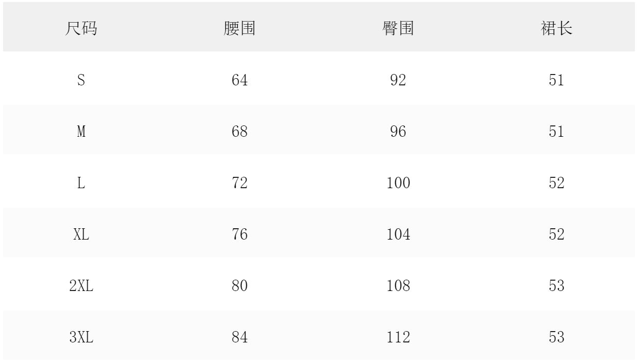This screenshot has width=638, height=364.
Task: Click the hip value 112
Action: (398, 338)
